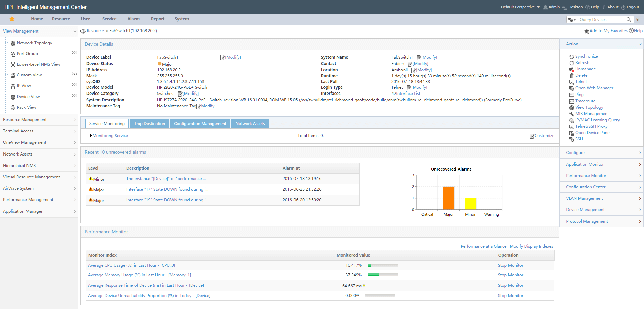The image size is (644, 309).
Task: Click the Help link in top bar
Action: tap(595, 7)
